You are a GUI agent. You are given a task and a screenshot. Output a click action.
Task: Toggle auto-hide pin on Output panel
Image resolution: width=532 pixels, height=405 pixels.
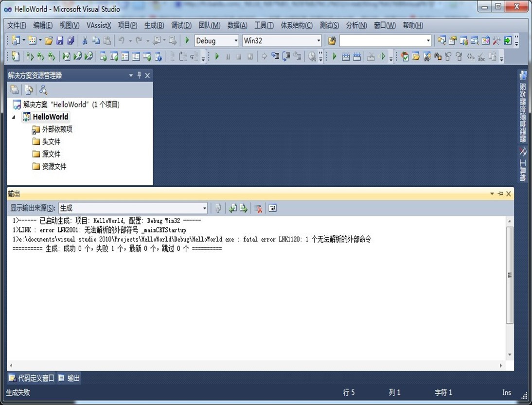point(500,194)
